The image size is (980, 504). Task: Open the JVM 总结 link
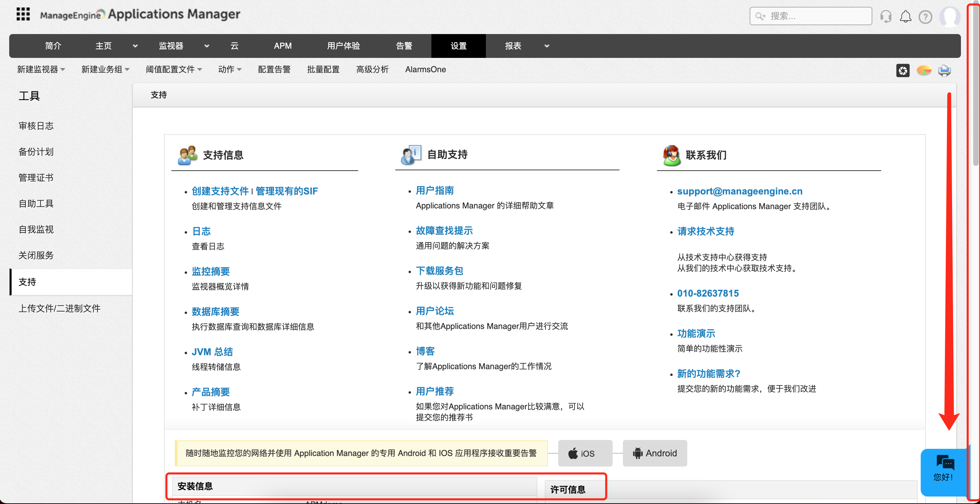click(212, 351)
